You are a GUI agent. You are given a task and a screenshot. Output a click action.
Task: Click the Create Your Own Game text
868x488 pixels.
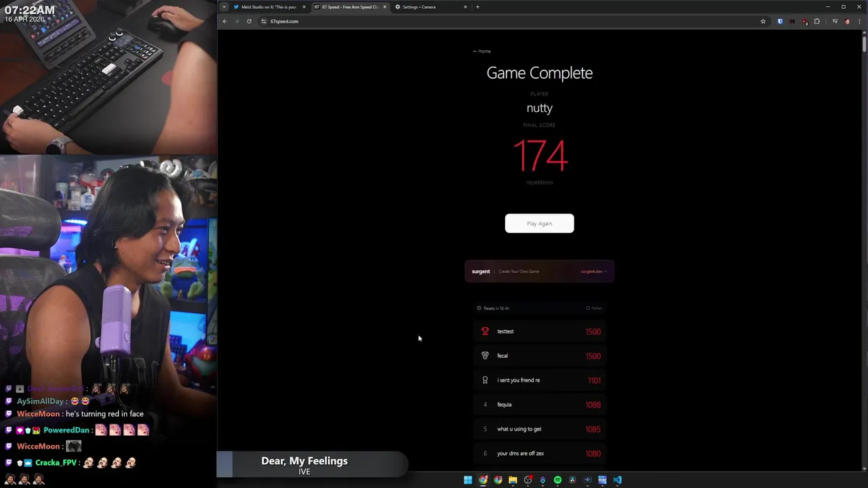click(519, 272)
